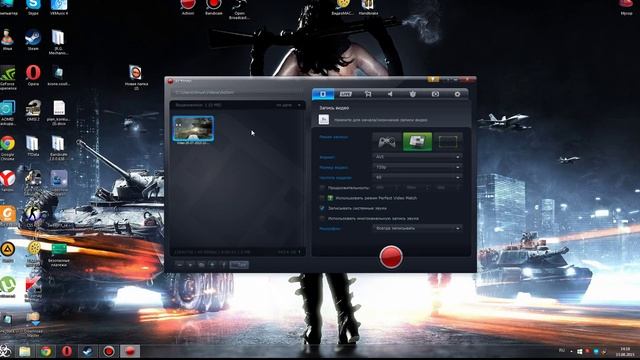Open the export tab next to LIVE
The height and width of the screenshot is (360, 640).
click(x=368, y=94)
